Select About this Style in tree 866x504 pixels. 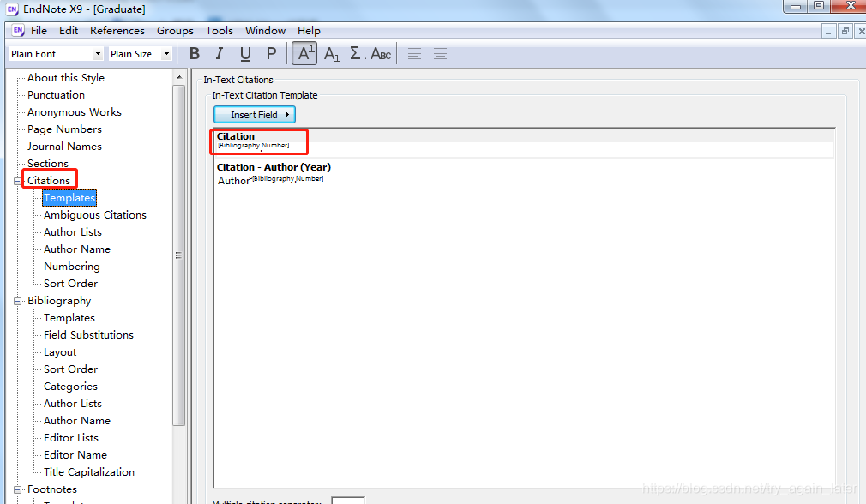click(66, 78)
